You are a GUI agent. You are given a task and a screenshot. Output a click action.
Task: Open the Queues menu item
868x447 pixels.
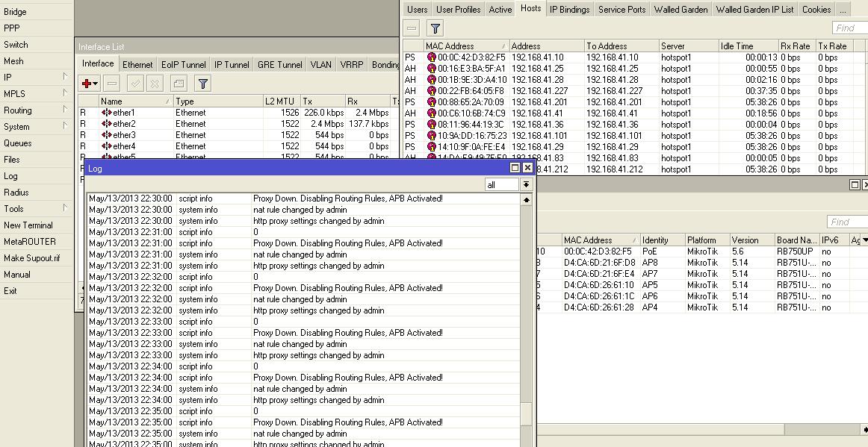click(x=18, y=143)
